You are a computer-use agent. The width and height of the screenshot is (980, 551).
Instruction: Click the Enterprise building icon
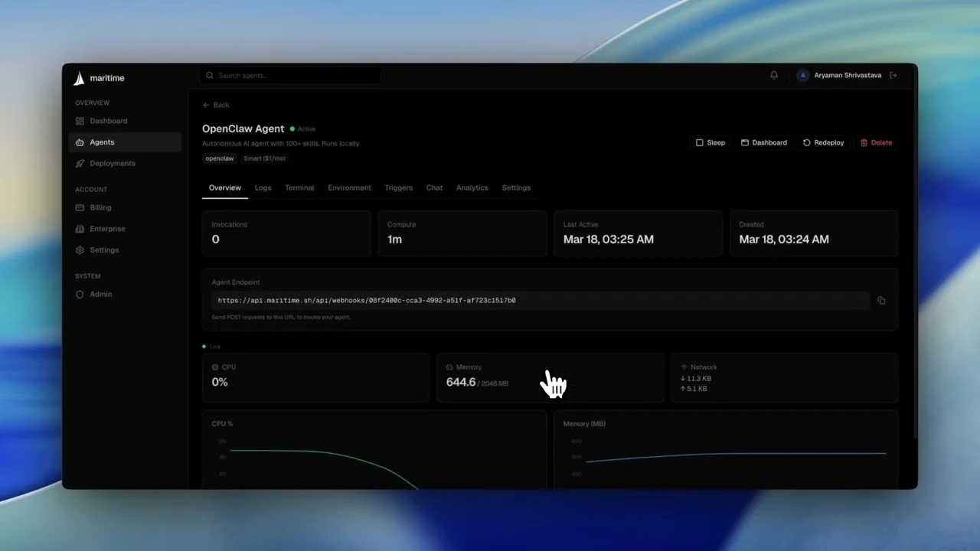click(x=80, y=229)
